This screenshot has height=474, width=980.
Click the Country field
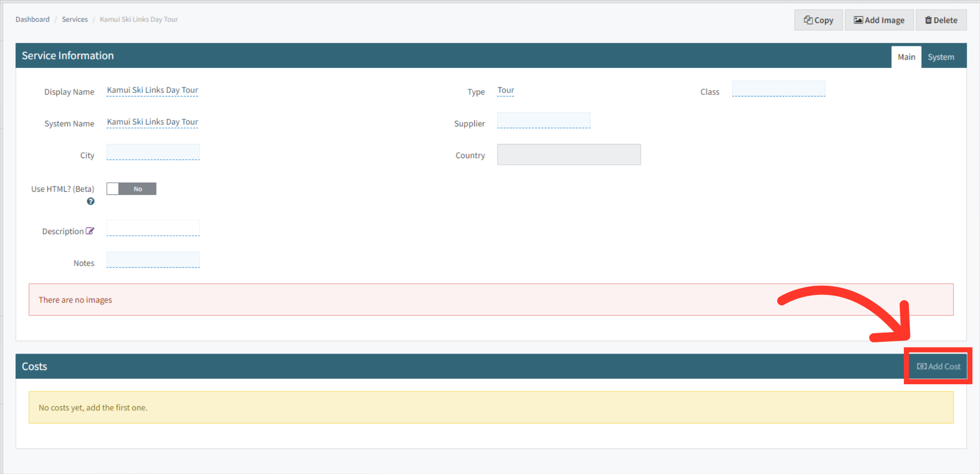tap(569, 155)
